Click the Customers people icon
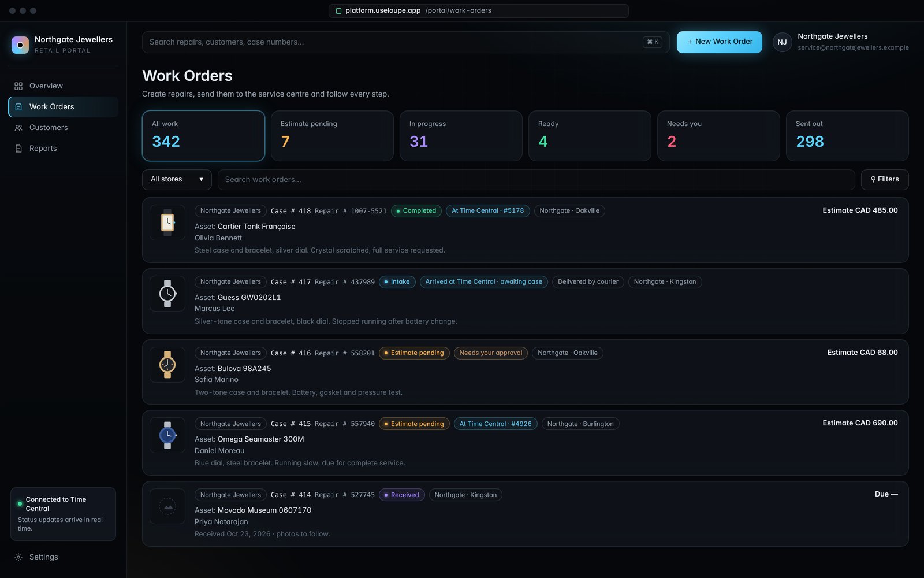 (x=18, y=128)
